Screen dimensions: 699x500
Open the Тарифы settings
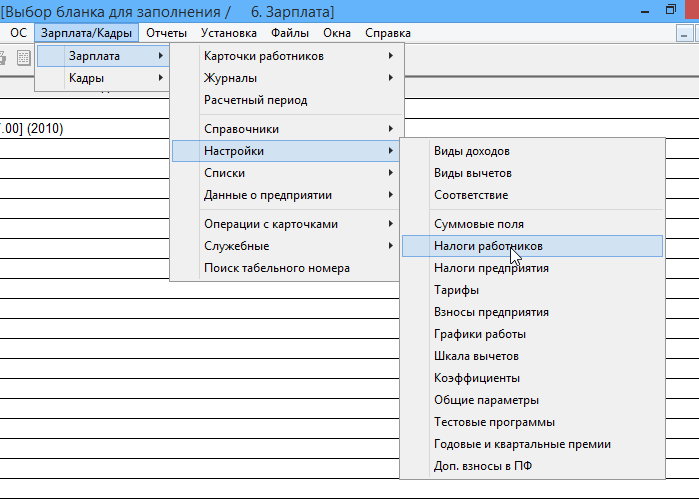point(532,290)
